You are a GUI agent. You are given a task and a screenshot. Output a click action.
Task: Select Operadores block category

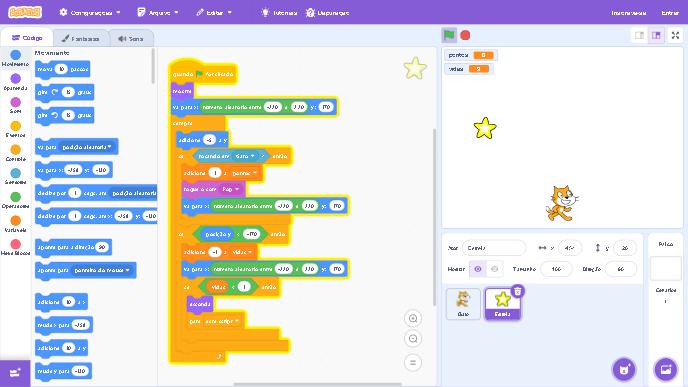tap(15, 200)
